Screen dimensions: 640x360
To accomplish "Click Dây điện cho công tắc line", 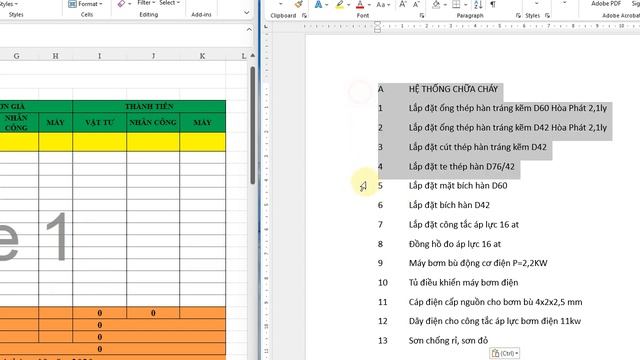I will click(x=495, y=321).
